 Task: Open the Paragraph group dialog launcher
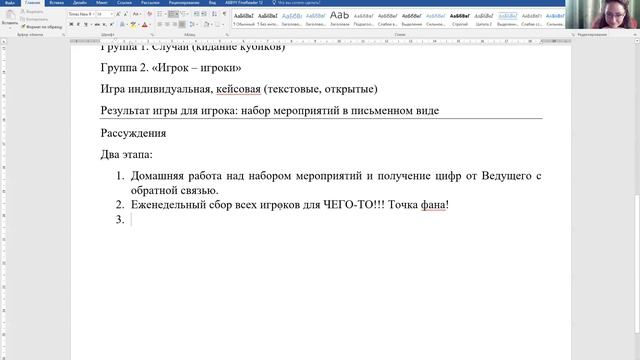pyautogui.click(x=227, y=35)
